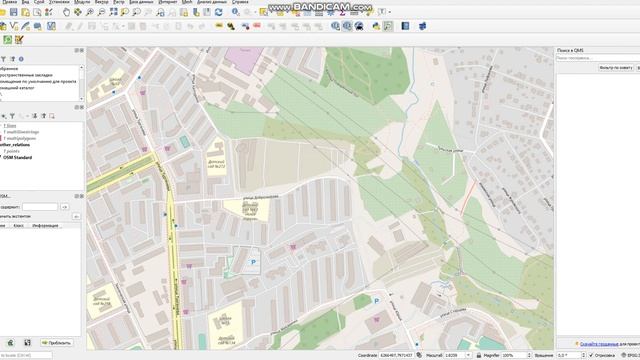
Task: Open the Raster menu
Action: tap(119, 2)
